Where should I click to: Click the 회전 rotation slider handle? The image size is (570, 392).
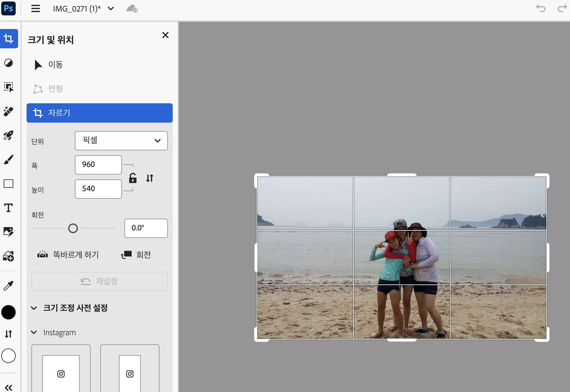click(x=73, y=228)
